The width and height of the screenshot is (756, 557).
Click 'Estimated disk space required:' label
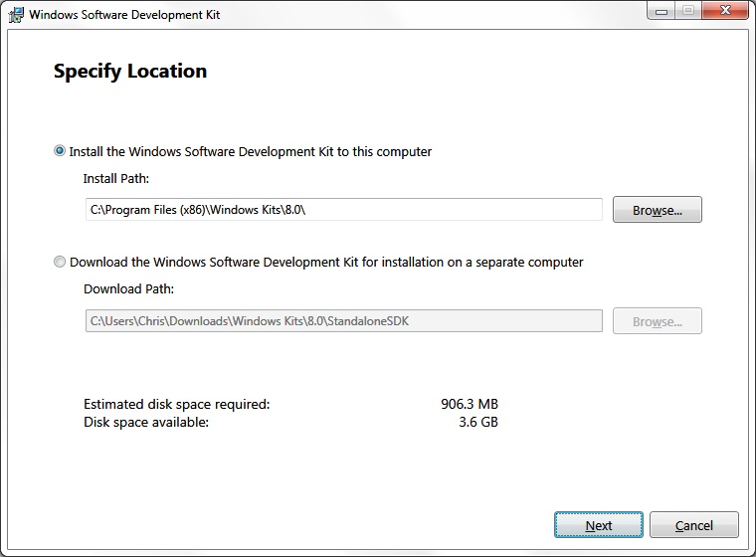[x=177, y=404]
